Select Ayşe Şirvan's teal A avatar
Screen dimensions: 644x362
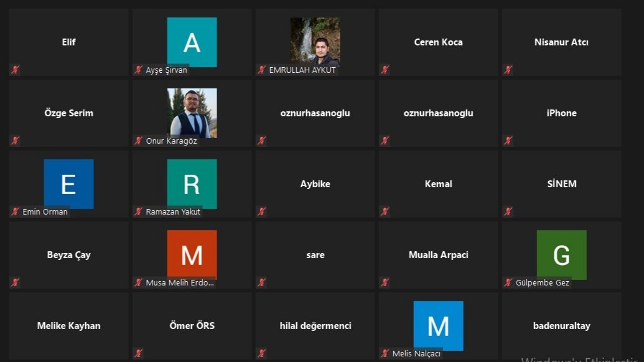[192, 42]
